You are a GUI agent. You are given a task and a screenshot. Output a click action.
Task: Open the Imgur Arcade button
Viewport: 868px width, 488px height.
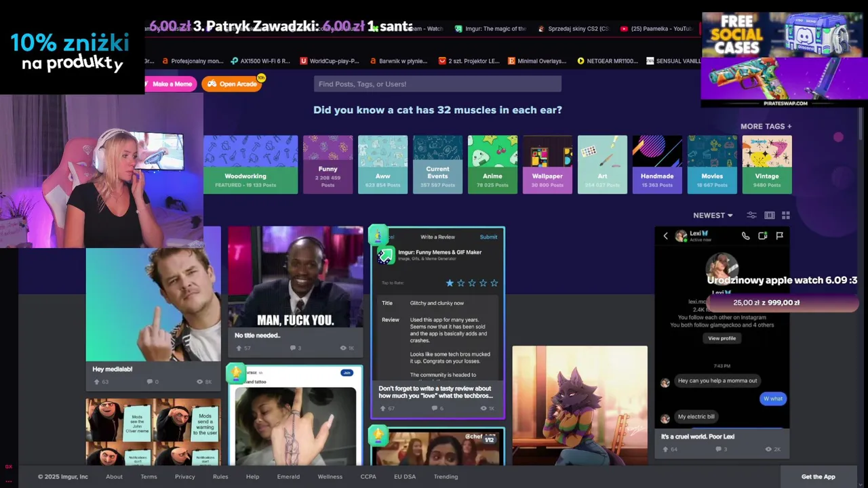tap(233, 84)
